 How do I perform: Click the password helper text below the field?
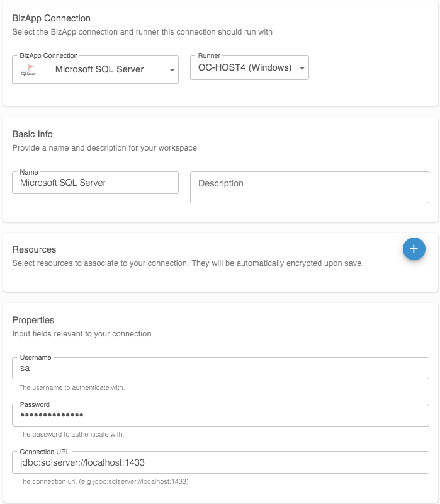(x=71, y=434)
